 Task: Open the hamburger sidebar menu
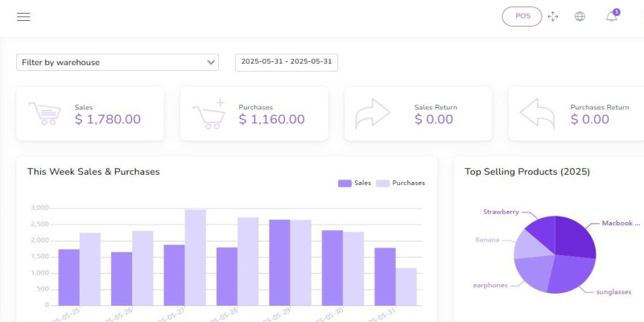23,17
